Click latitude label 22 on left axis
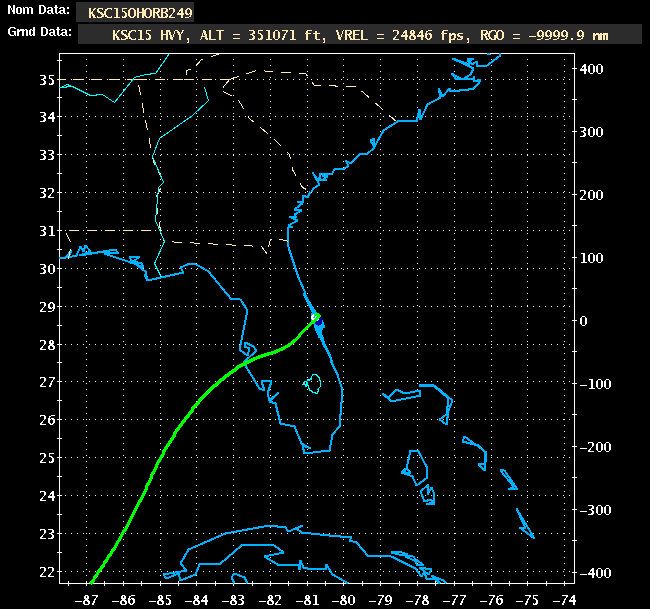 [47, 572]
